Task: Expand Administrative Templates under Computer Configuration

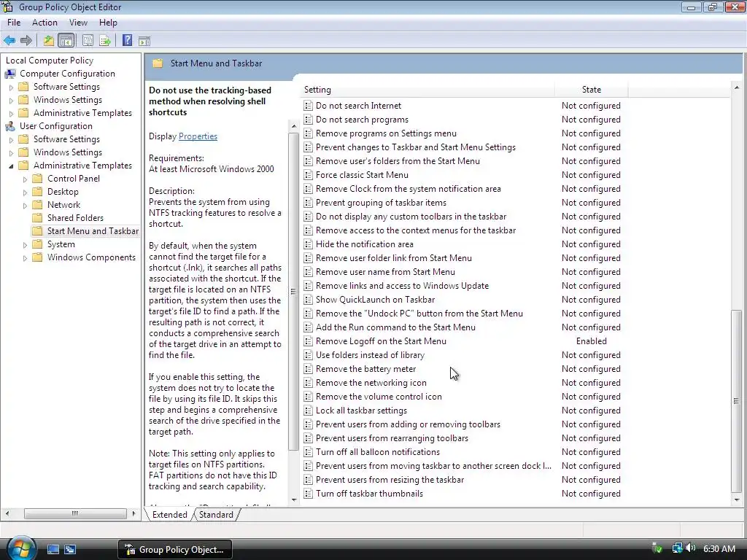Action: click(11, 113)
